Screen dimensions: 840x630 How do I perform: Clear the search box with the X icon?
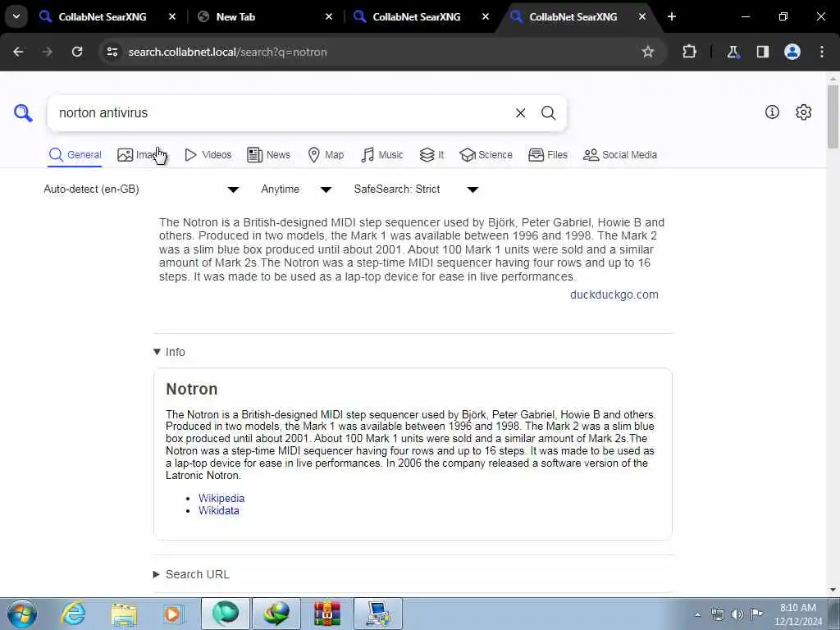click(x=520, y=113)
